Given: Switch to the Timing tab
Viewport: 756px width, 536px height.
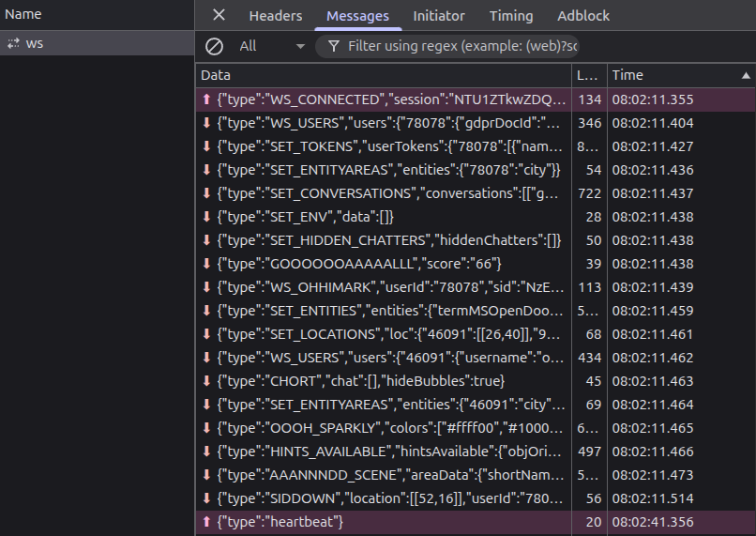Looking at the screenshot, I should coord(511,16).
